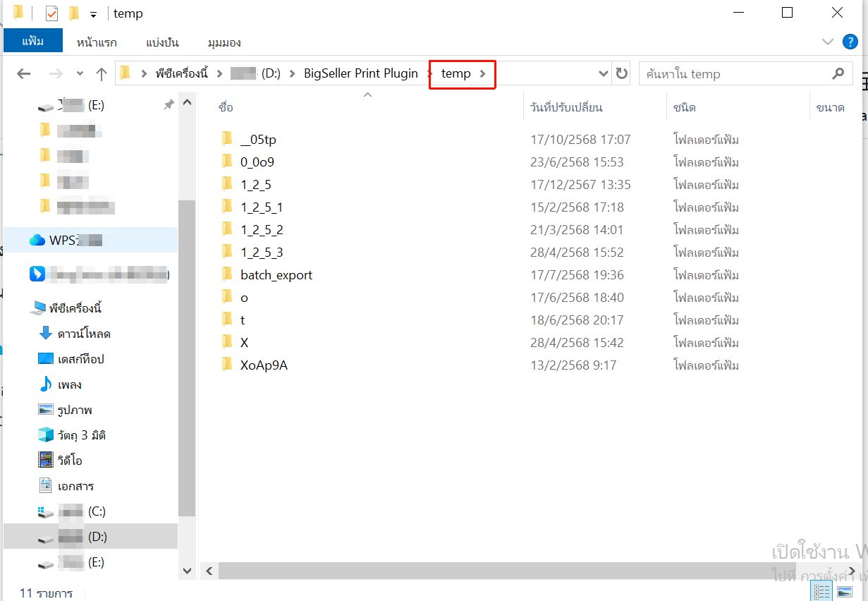Switch to large icons view layout

click(x=845, y=591)
